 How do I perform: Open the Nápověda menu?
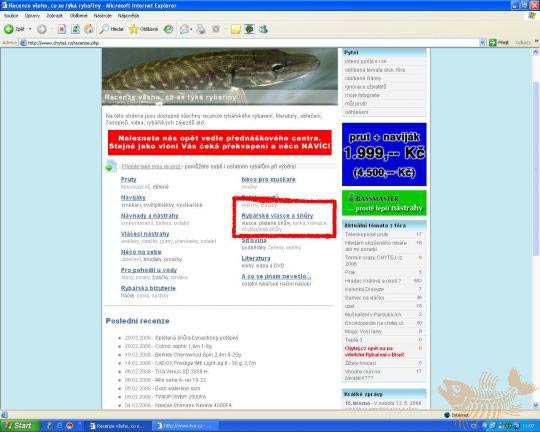(x=128, y=16)
